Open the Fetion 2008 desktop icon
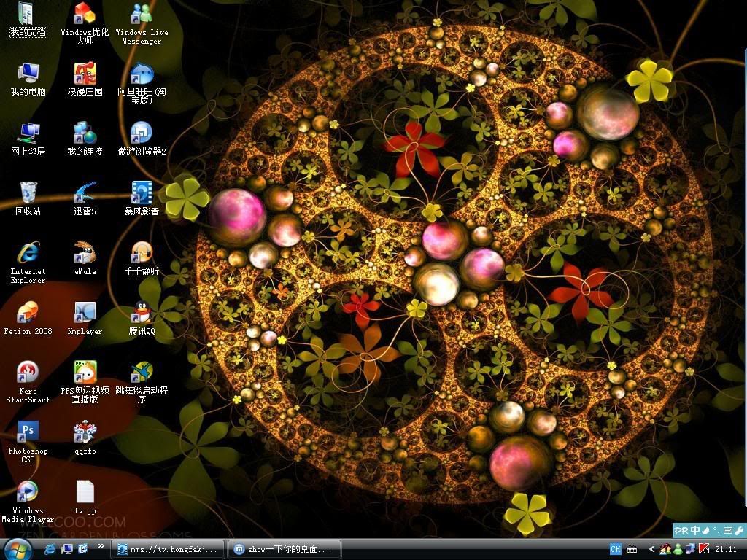The height and width of the screenshot is (560, 747). pos(28,313)
